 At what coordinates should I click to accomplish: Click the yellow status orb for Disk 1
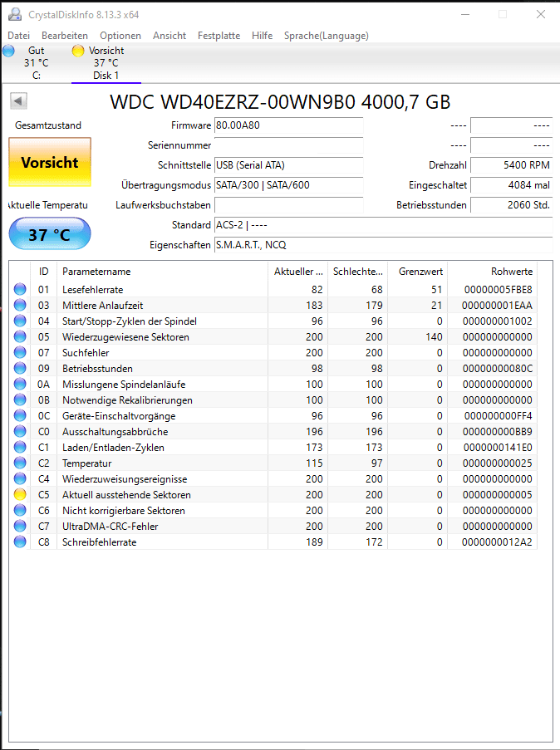pos(78,51)
